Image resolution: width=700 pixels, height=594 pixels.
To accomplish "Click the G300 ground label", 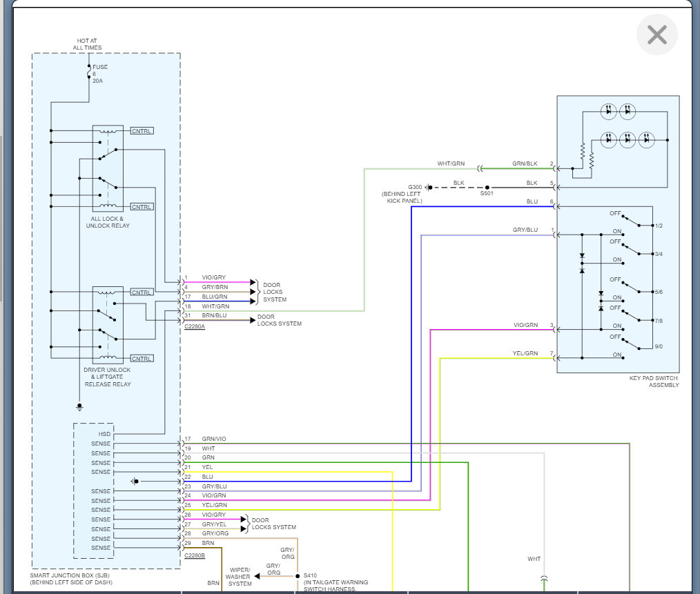I will click(415, 187).
